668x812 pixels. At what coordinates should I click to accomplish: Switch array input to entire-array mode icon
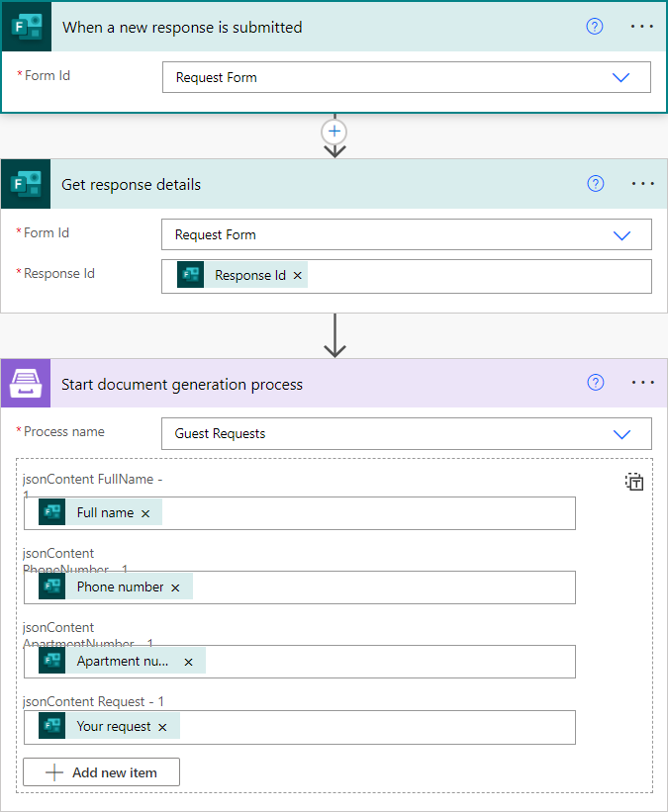634,482
